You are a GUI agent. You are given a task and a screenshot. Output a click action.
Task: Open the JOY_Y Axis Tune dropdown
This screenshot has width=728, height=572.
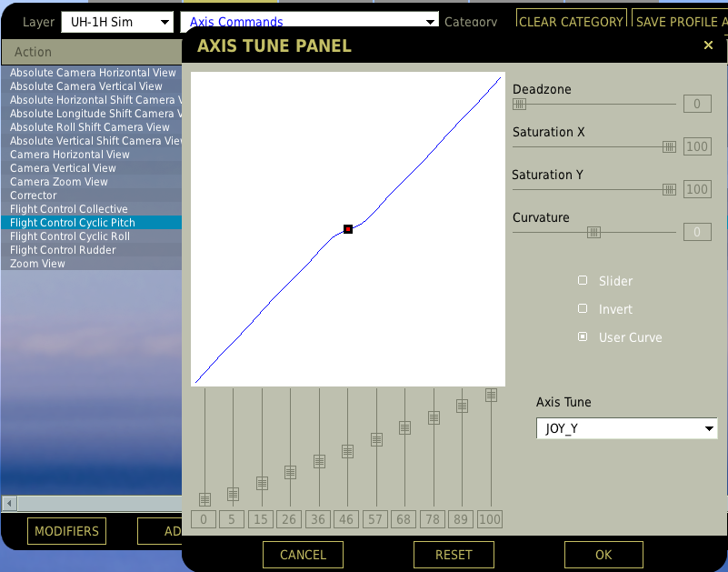626,427
